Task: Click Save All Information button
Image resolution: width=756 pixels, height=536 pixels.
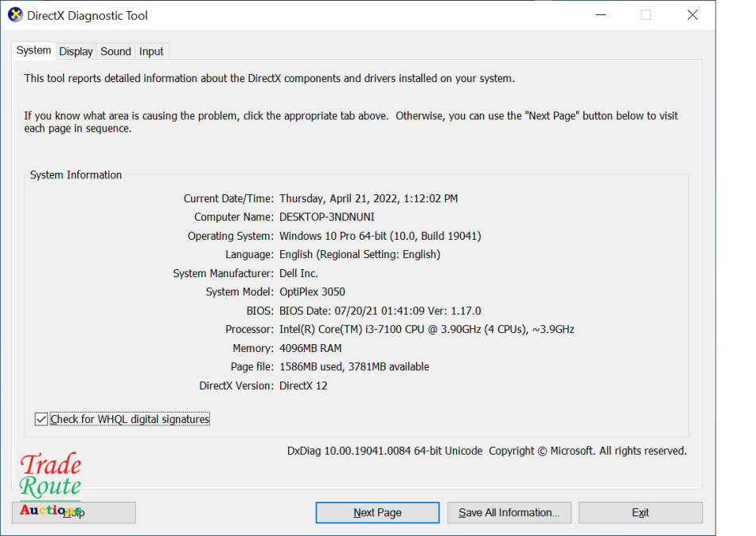Action: tap(509, 512)
